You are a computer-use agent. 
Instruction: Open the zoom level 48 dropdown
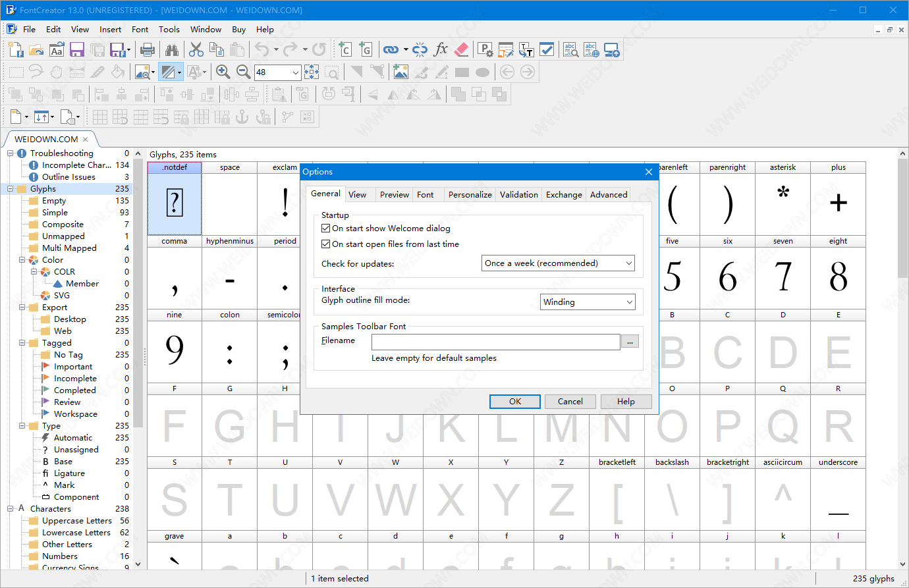296,72
